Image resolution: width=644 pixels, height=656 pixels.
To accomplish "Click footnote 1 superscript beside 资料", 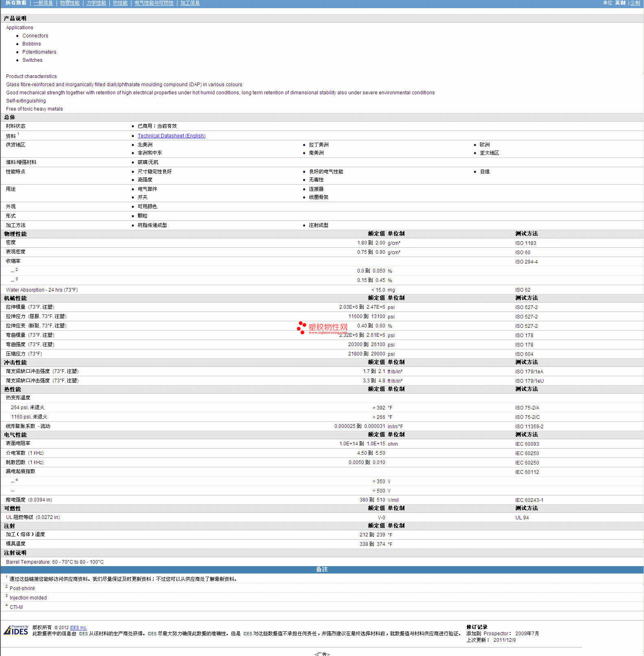I will click(18, 134).
